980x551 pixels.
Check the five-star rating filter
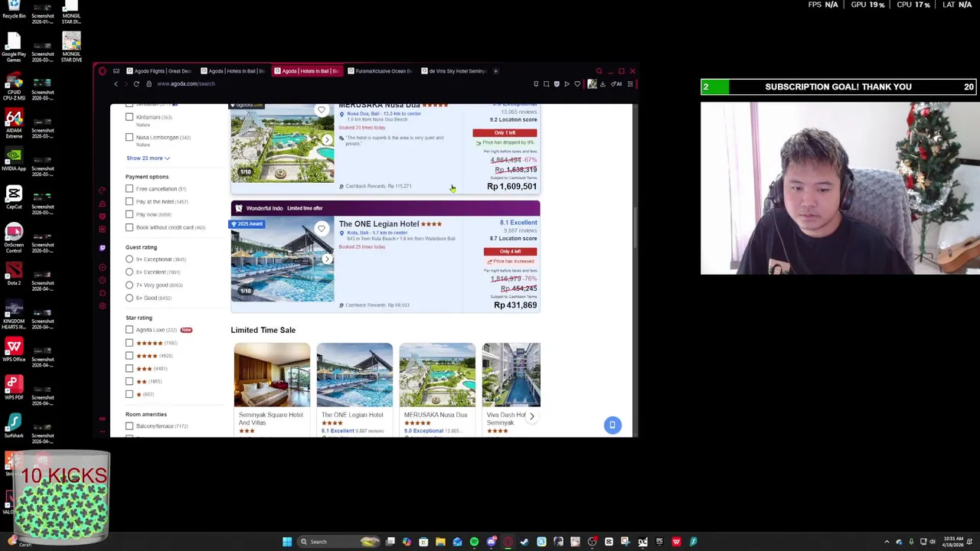129,343
